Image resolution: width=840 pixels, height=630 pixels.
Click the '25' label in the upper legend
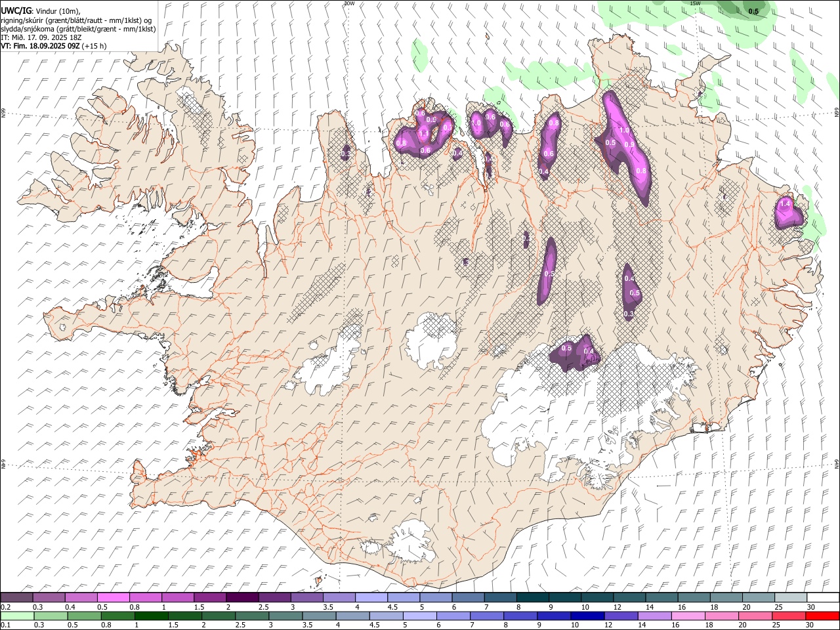779,607
